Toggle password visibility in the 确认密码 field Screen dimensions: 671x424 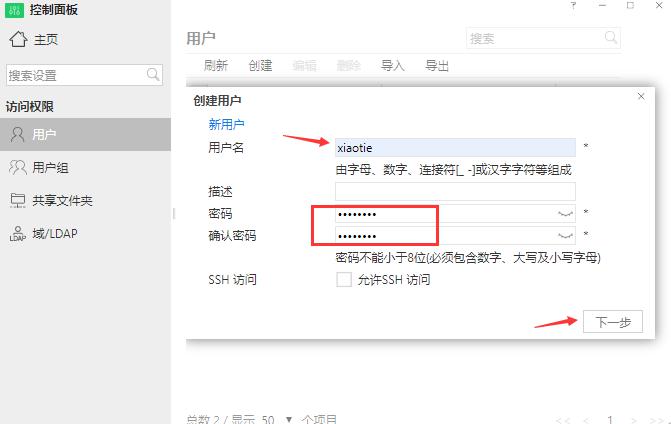(565, 236)
